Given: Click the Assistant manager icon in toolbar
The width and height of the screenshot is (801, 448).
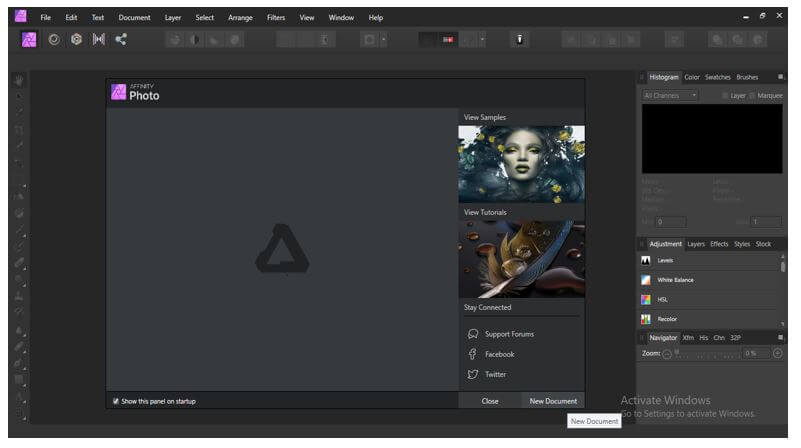Looking at the screenshot, I should click(520, 39).
